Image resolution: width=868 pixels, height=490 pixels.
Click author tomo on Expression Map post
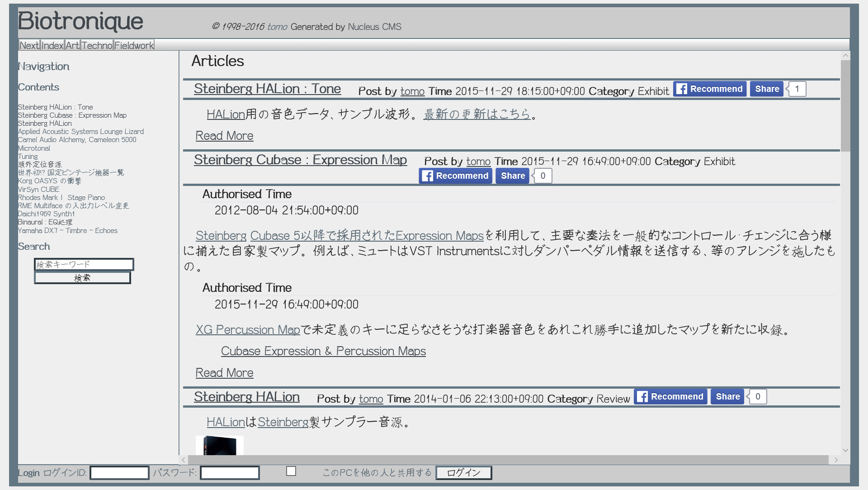(478, 162)
